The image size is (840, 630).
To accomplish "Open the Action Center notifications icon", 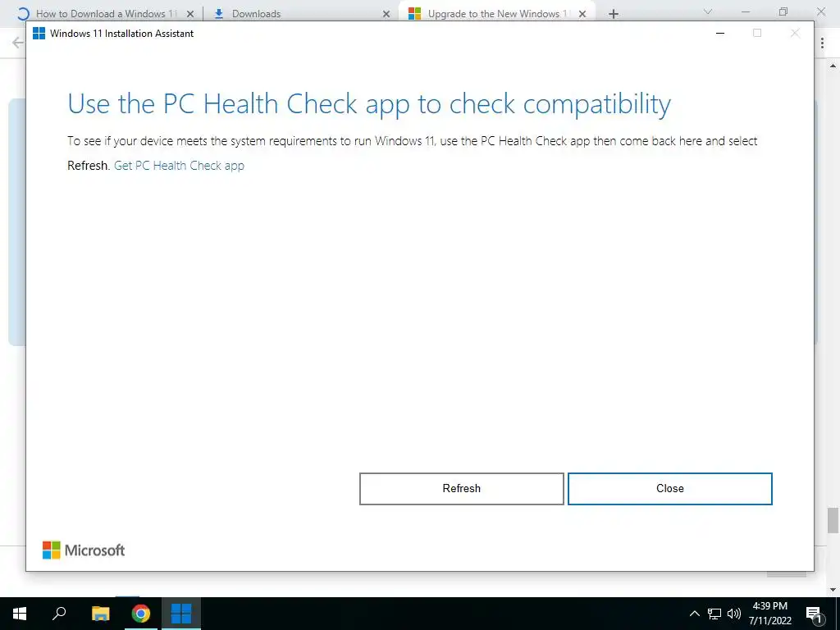I will click(814, 614).
